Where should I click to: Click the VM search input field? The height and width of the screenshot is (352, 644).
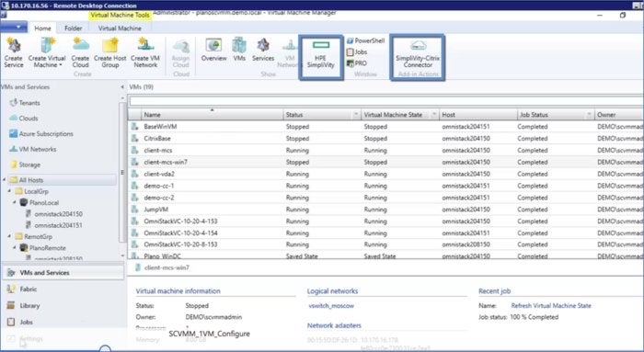tap(386, 101)
